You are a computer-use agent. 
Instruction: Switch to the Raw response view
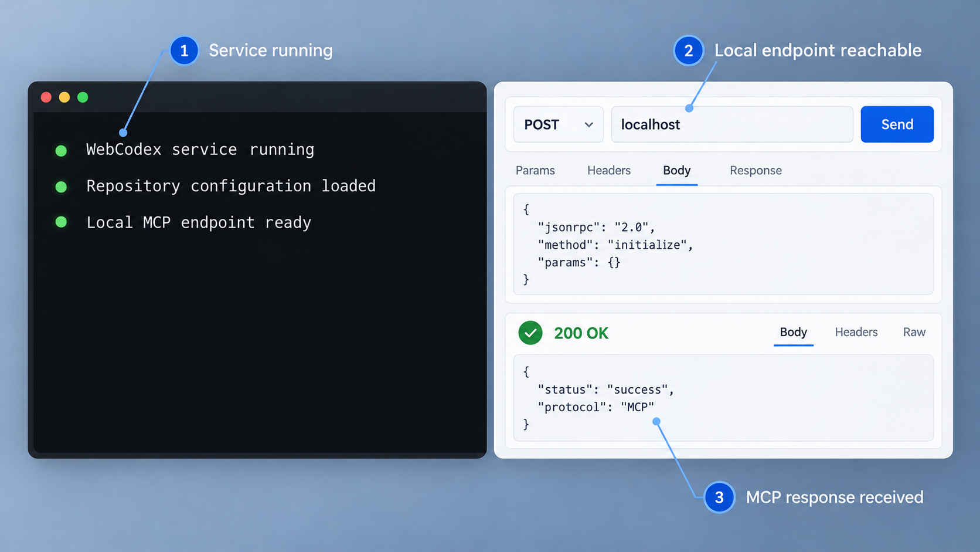(914, 332)
